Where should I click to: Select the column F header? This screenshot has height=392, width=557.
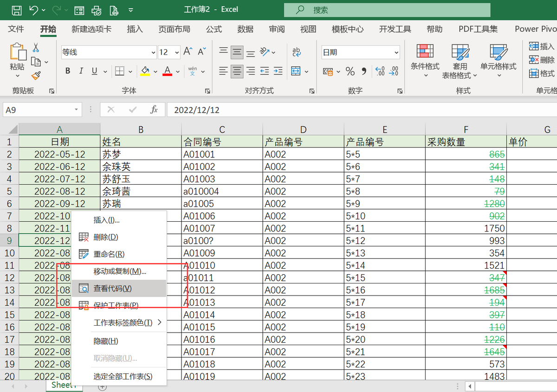pyautogui.click(x=466, y=129)
